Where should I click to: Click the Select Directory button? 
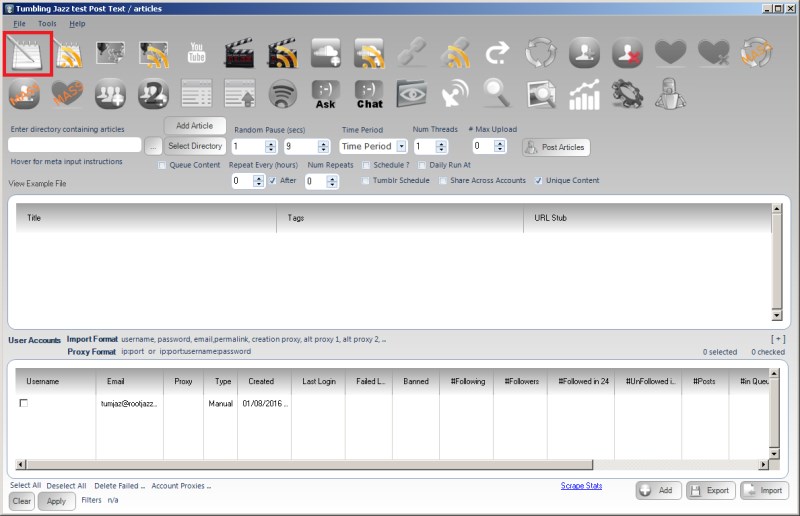tap(195, 146)
